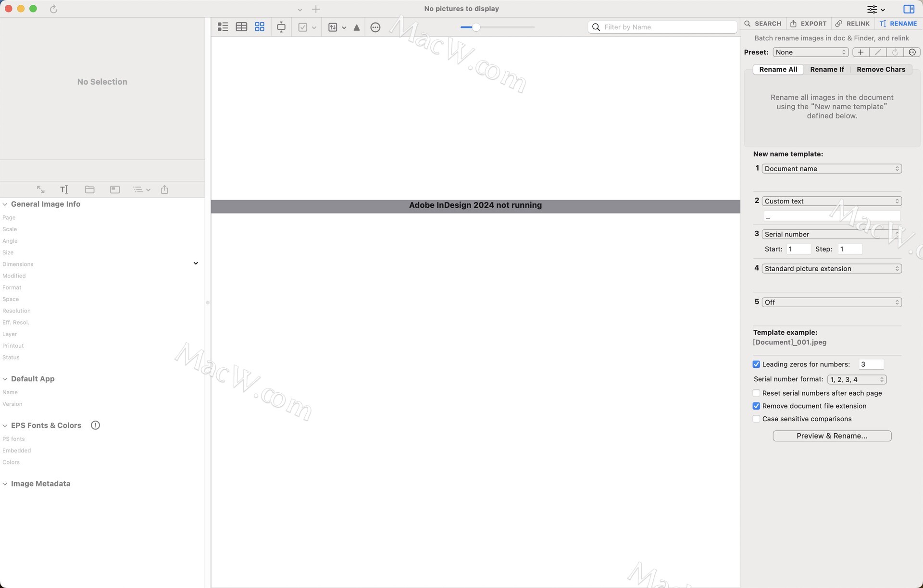Select the Rename If segment
This screenshot has width=923, height=588.
point(827,69)
